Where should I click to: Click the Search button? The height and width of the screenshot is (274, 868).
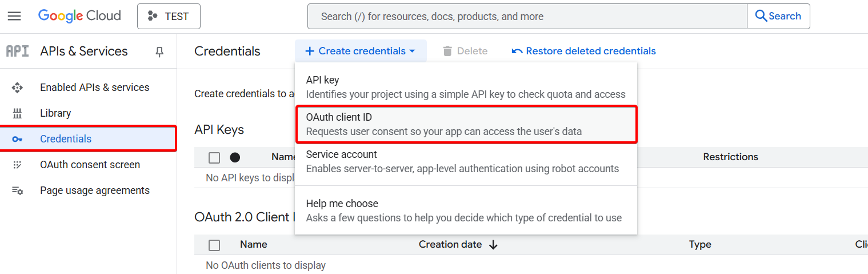pyautogui.click(x=778, y=16)
